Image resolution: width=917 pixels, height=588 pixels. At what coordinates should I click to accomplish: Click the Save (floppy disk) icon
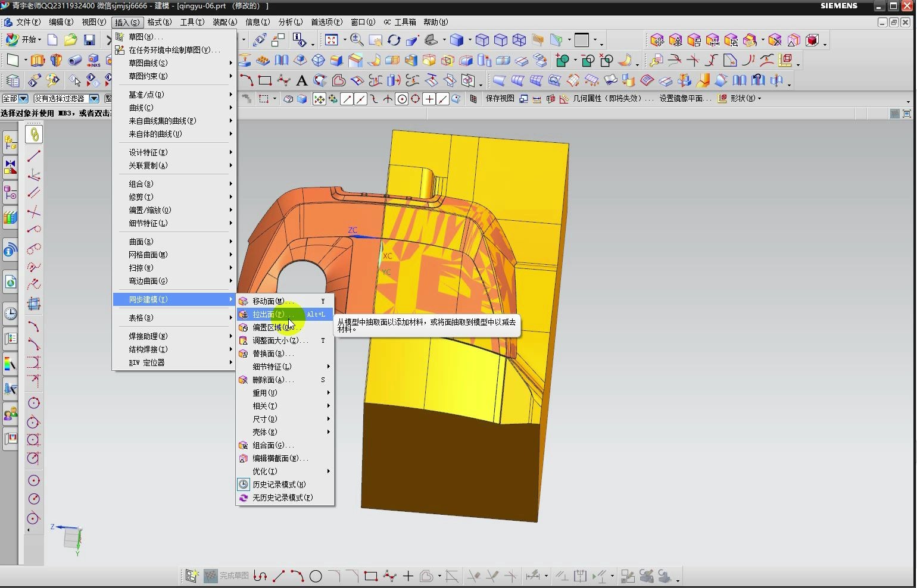coord(89,40)
